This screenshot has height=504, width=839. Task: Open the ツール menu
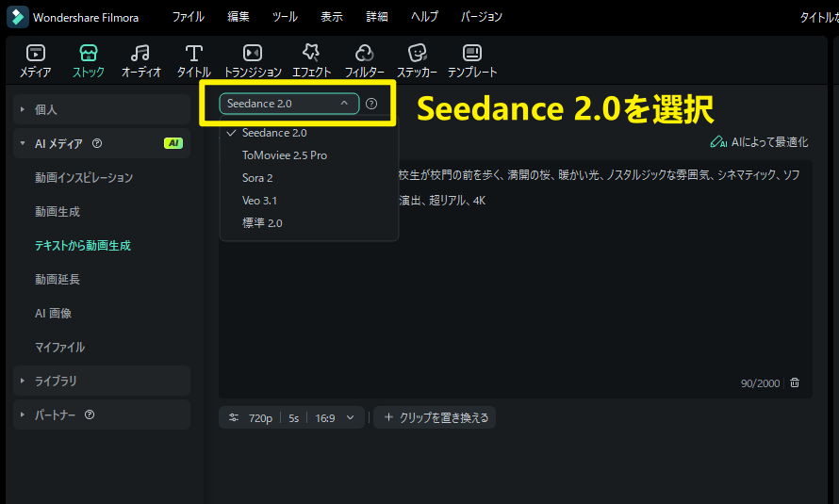pos(285,17)
